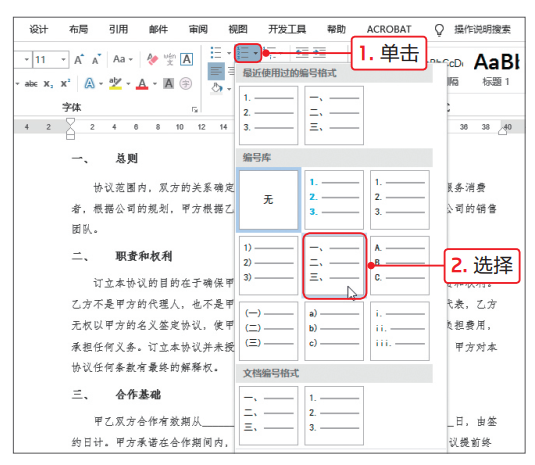Click the lightbulb tell-me icon

(439, 30)
